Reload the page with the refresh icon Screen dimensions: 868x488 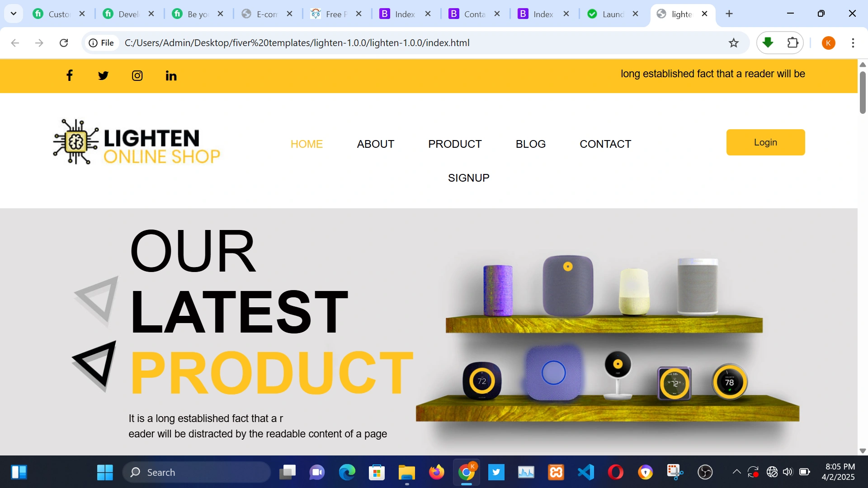(64, 43)
